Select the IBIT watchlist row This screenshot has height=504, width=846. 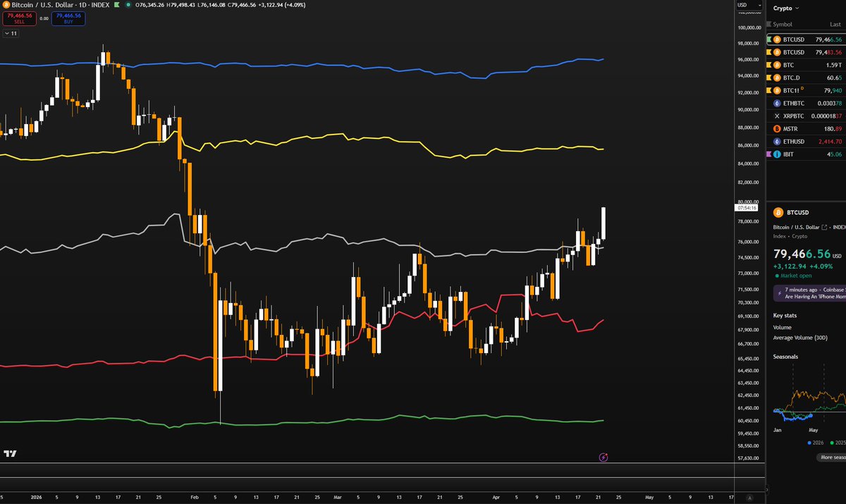[x=806, y=154]
